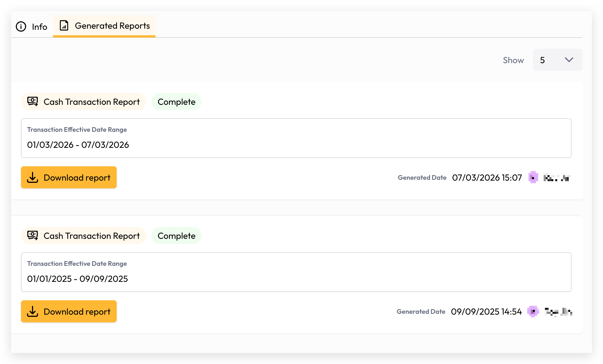Click the download arrow icon on the first report

[33, 178]
